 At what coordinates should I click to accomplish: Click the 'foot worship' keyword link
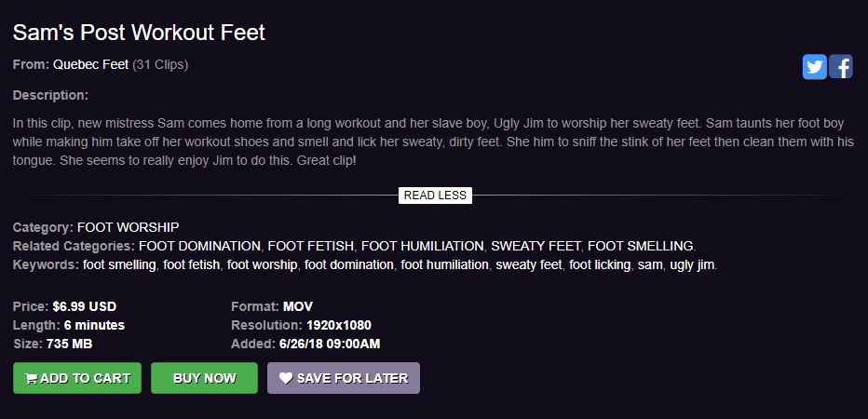coord(262,265)
